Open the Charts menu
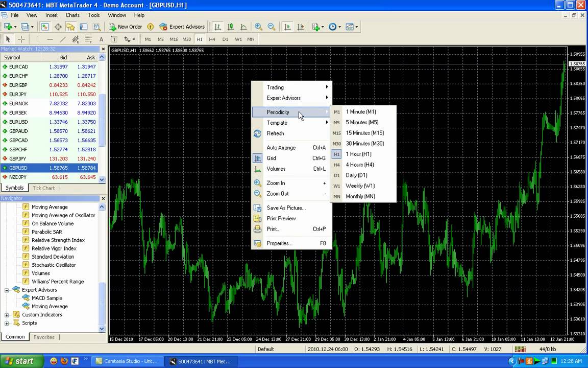 [x=72, y=15]
